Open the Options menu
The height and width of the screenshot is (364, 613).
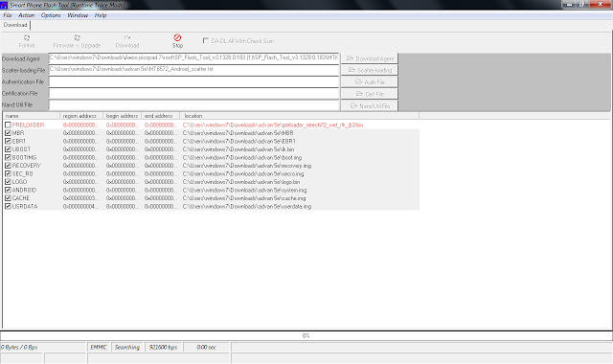click(x=51, y=15)
